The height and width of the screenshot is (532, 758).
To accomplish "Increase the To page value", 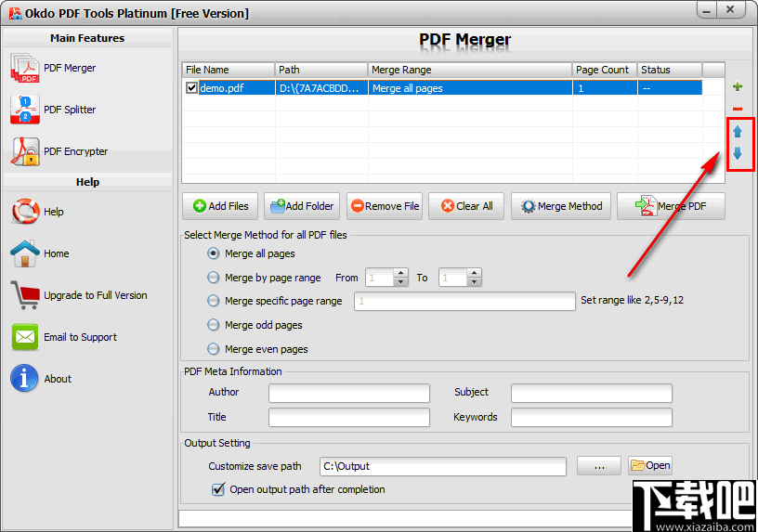I will pos(475,274).
